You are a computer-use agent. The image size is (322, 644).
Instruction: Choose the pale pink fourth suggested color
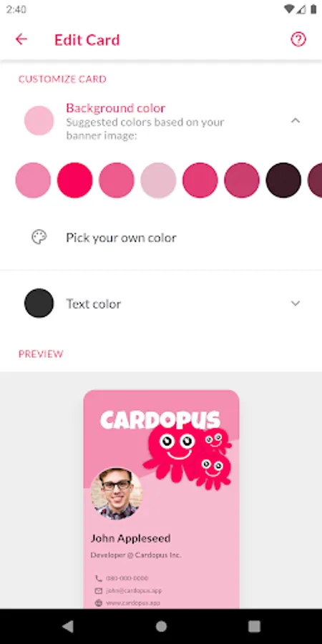158,180
